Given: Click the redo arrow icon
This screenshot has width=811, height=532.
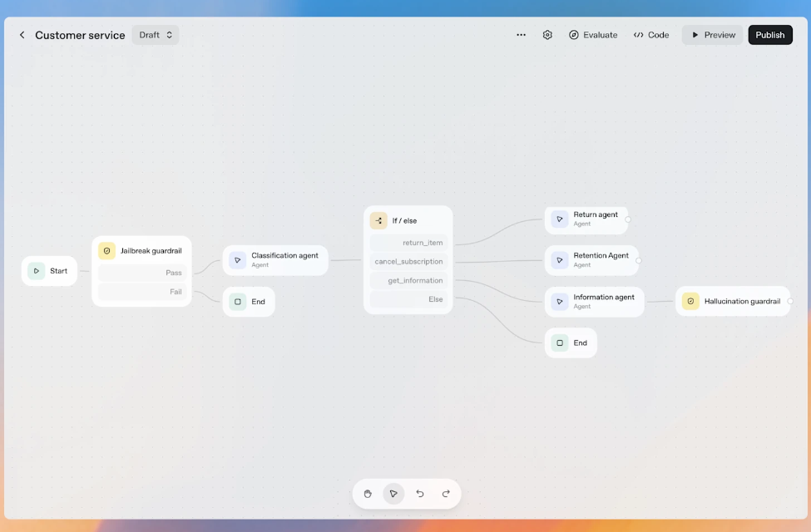Looking at the screenshot, I should tap(446, 494).
